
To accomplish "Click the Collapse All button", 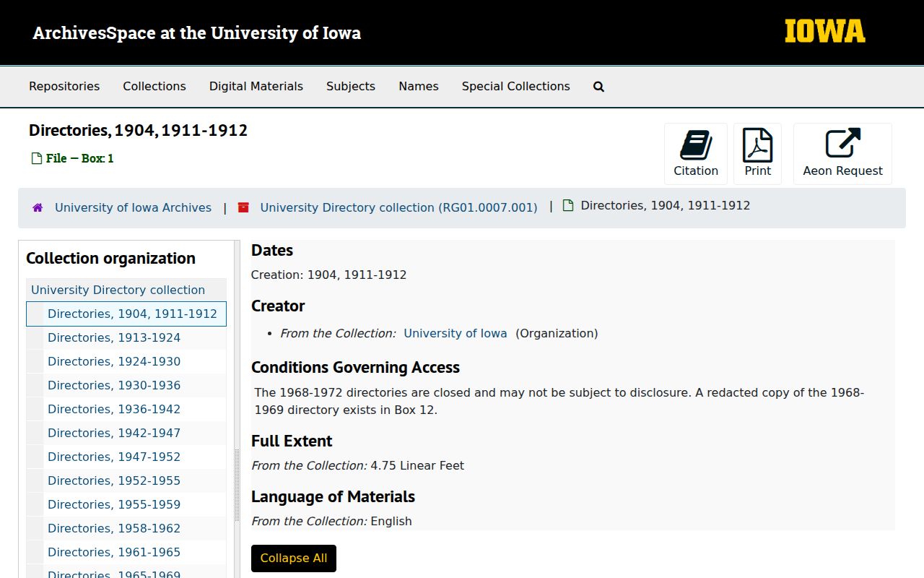I will point(294,558).
